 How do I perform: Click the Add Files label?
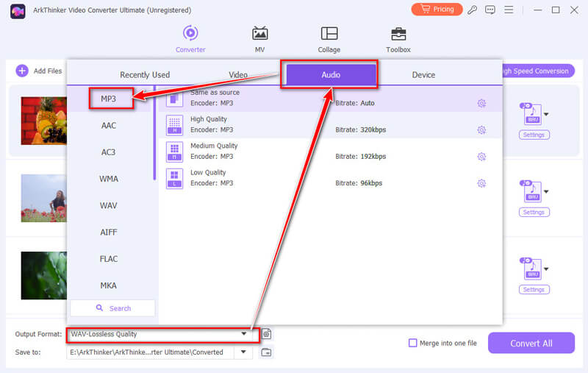tap(48, 71)
